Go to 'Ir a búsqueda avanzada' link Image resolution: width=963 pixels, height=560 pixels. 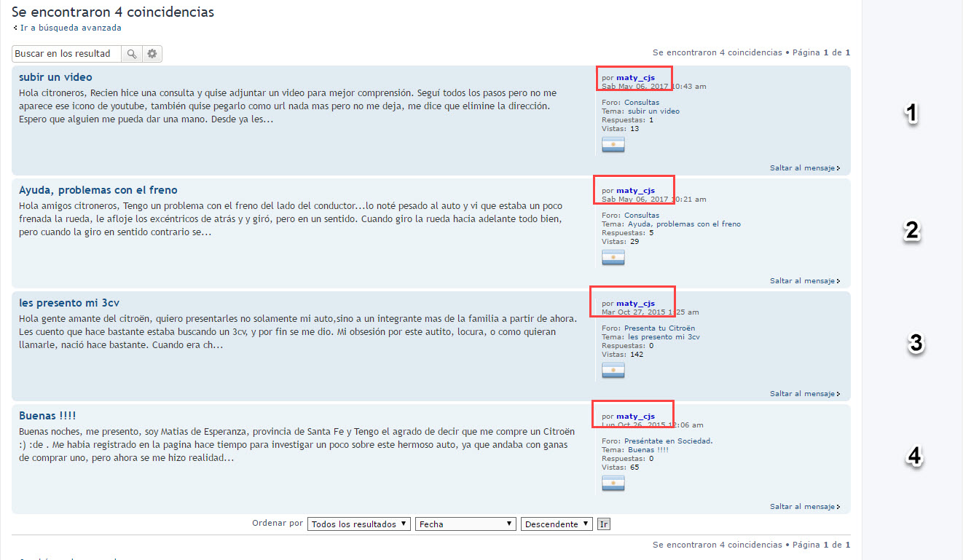[x=70, y=28]
